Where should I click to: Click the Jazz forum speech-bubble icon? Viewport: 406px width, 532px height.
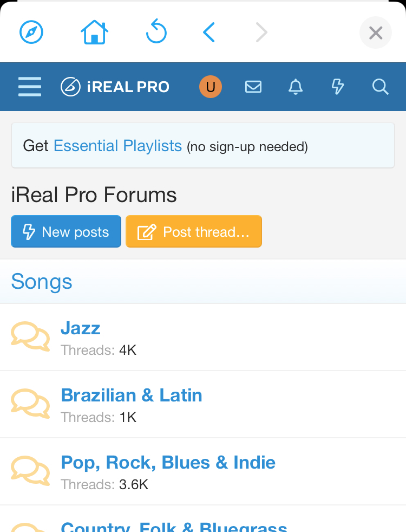click(x=30, y=336)
